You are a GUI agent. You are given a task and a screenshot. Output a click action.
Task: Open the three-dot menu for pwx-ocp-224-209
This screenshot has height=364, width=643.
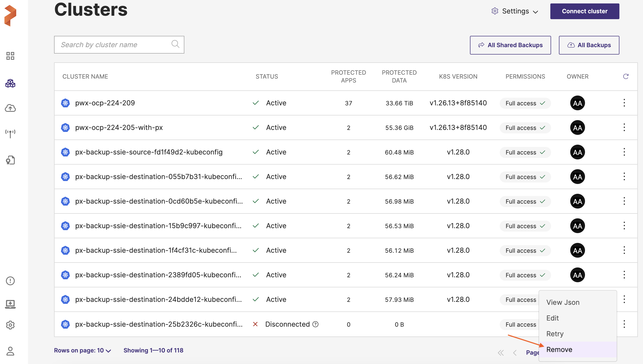coord(624,103)
